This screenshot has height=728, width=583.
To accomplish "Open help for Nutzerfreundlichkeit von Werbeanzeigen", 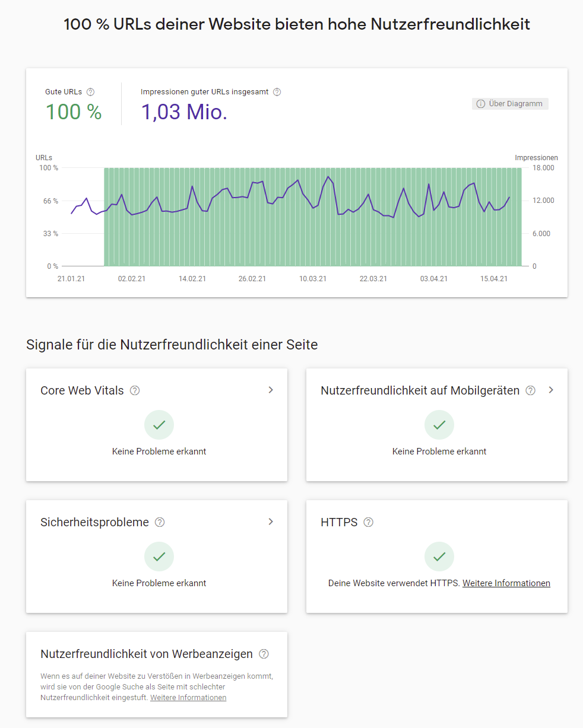I will [263, 654].
